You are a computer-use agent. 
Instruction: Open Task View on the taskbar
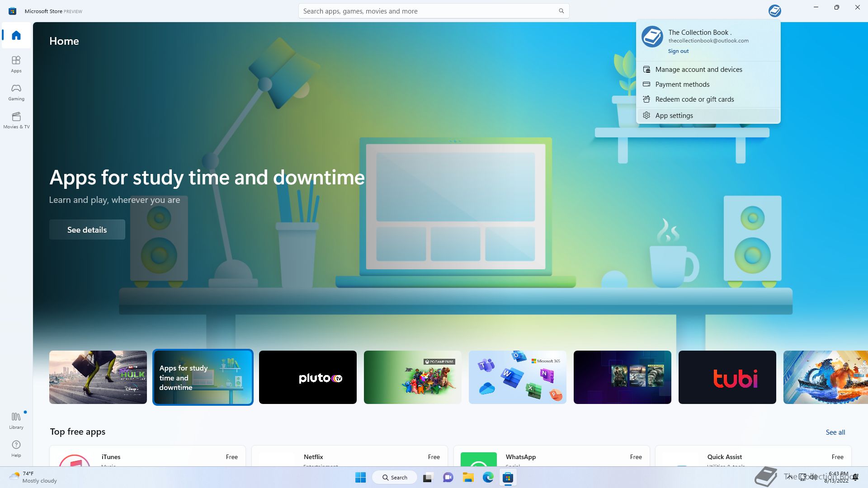coord(428,477)
